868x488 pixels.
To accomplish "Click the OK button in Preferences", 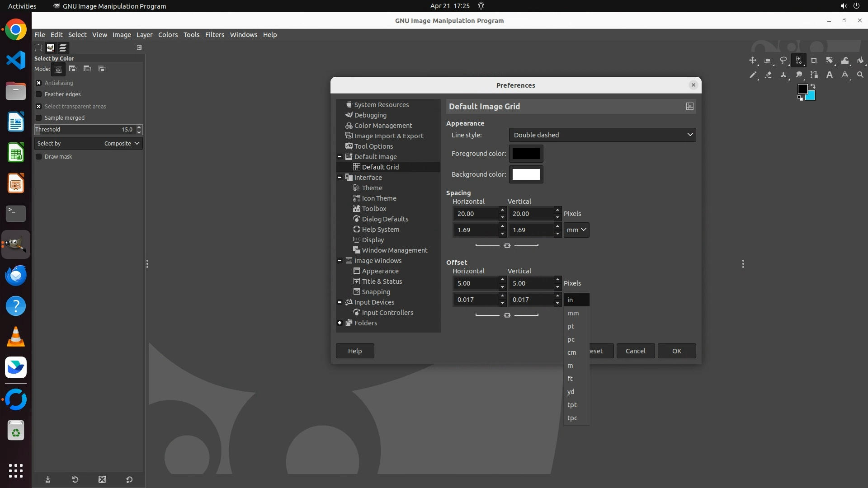I will [x=676, y=351].
